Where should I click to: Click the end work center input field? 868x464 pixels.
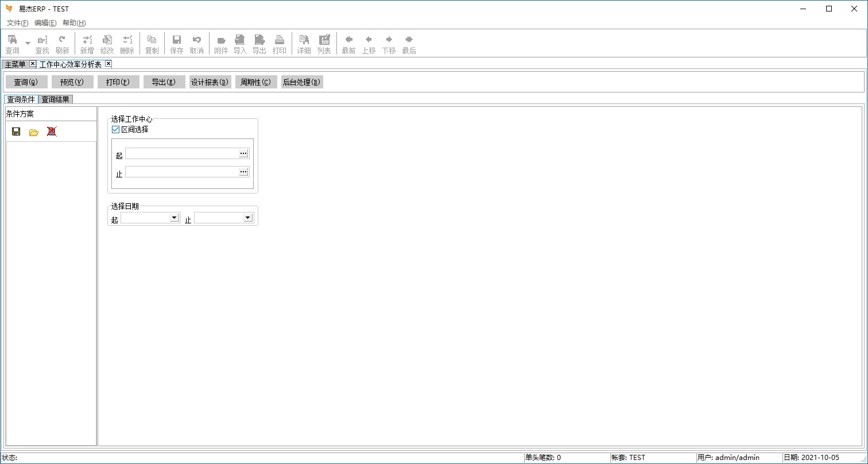tap(181, 172)
